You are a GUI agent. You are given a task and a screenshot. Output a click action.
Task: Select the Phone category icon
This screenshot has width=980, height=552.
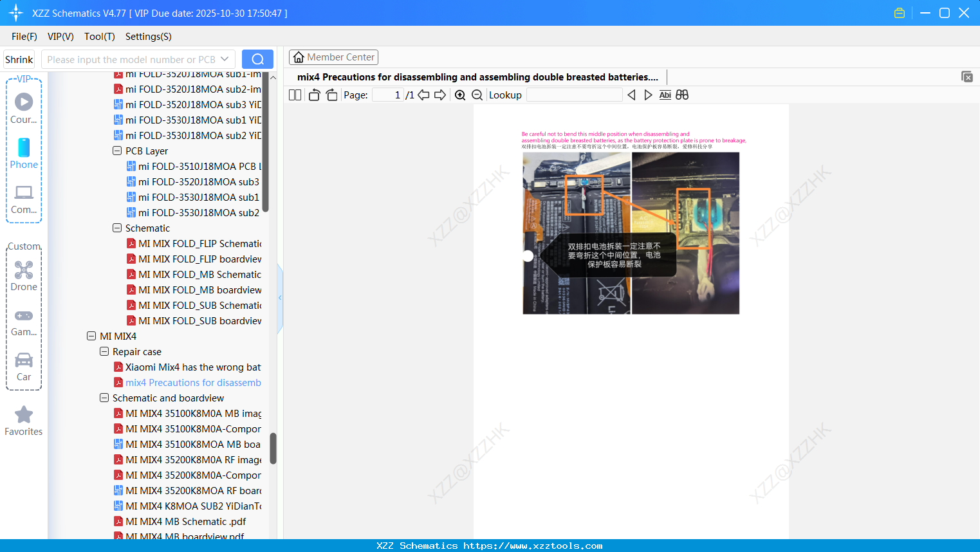point(24,153)
